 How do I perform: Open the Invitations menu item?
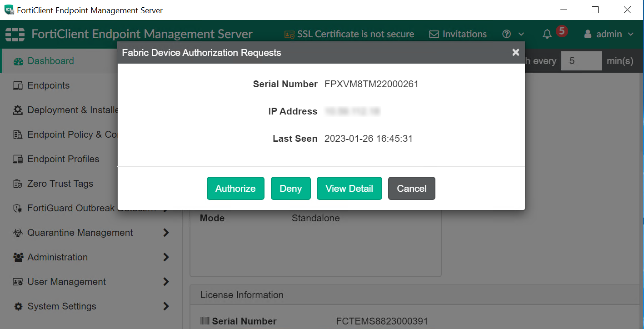click(458, 34)
